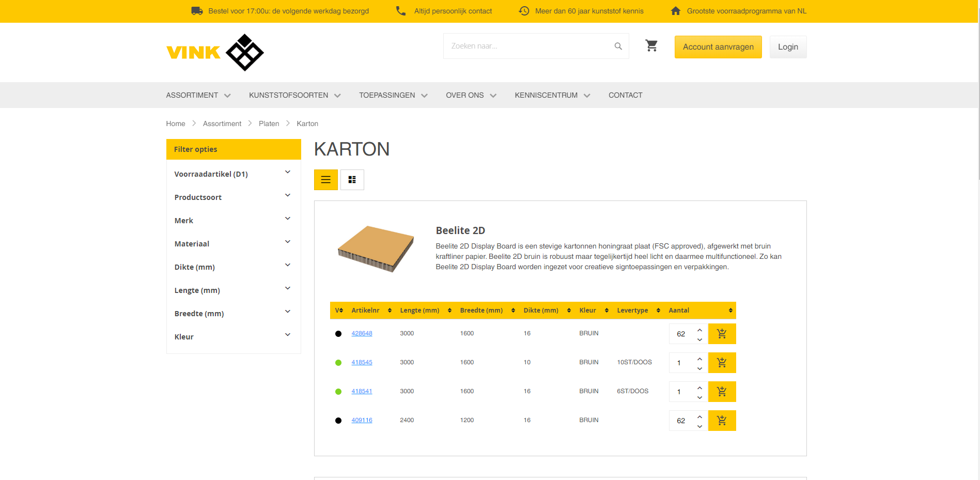The height and width of the screenshot is (480, 980).
Task: Go to Platen breadcrumb
Action: [269, 123]
